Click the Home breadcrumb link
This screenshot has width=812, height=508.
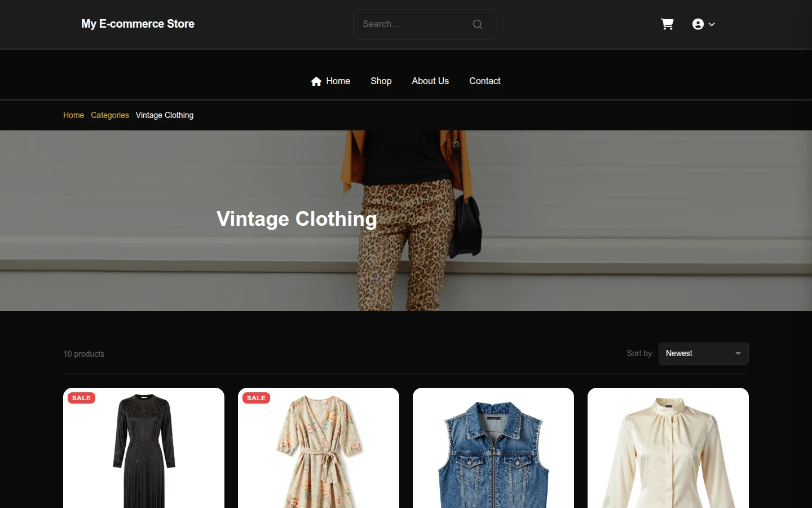pyautogui.click(x=73, y=115)
